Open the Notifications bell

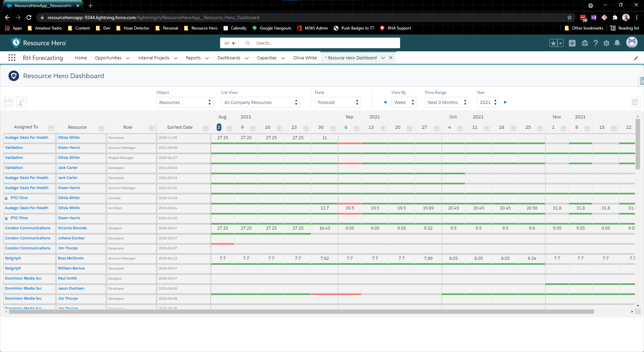point(617,43)
